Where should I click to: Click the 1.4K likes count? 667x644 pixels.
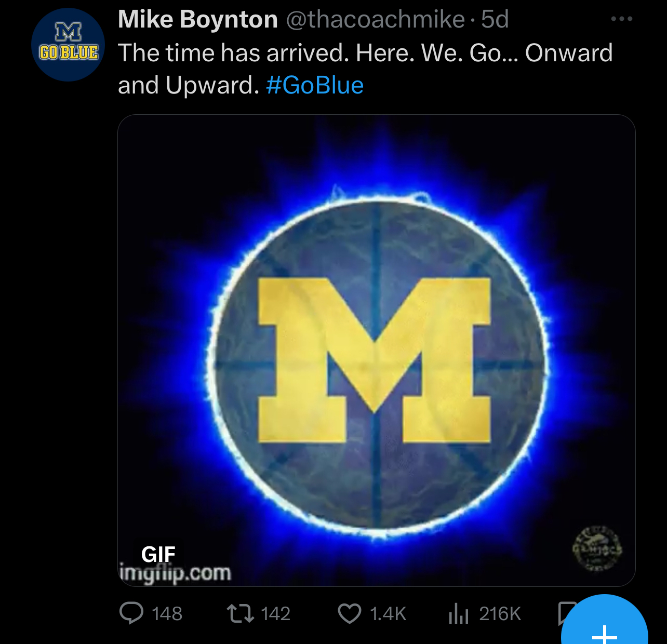coord(388,614)
